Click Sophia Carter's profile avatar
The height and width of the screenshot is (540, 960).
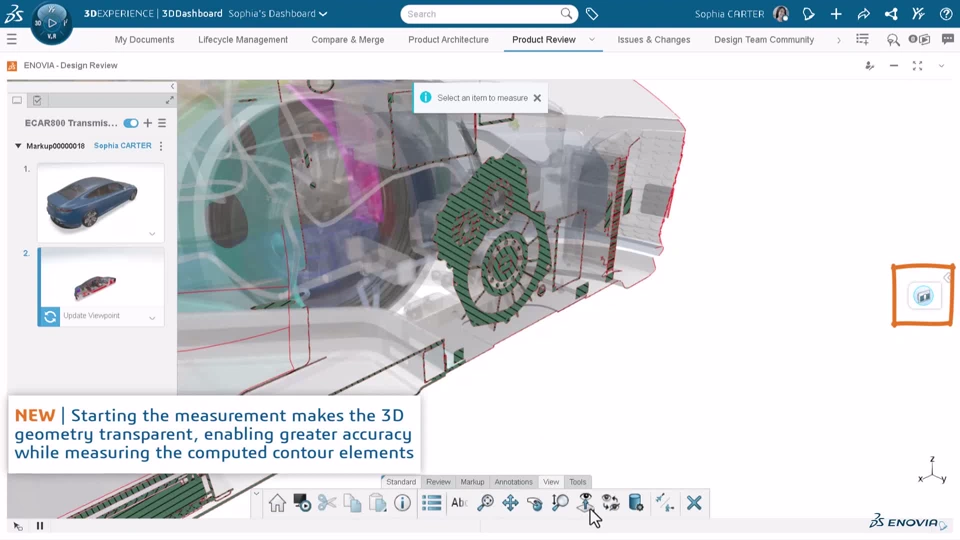click(x=781, y=13)
